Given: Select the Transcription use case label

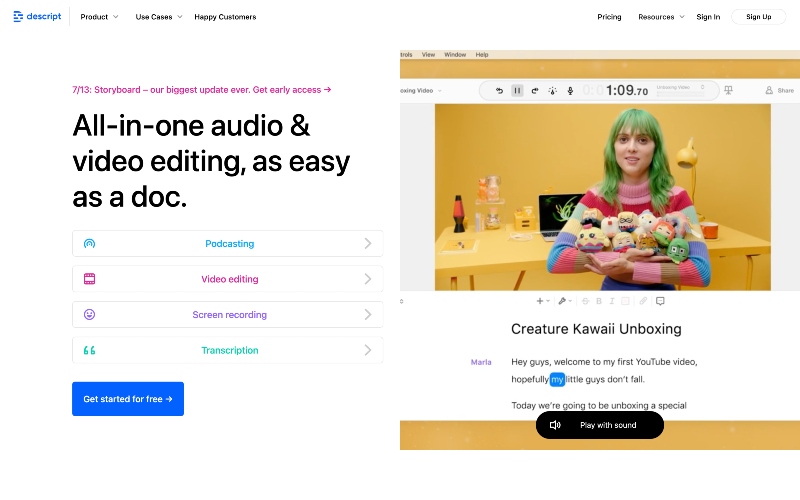Looking at the screenshot, I should click(230, 350).
